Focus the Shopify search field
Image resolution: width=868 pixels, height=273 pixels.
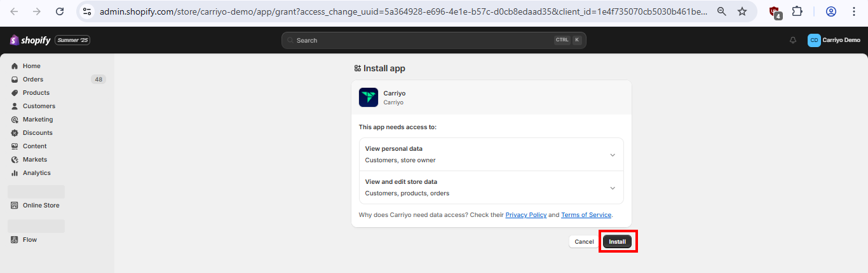coord(434,40)
